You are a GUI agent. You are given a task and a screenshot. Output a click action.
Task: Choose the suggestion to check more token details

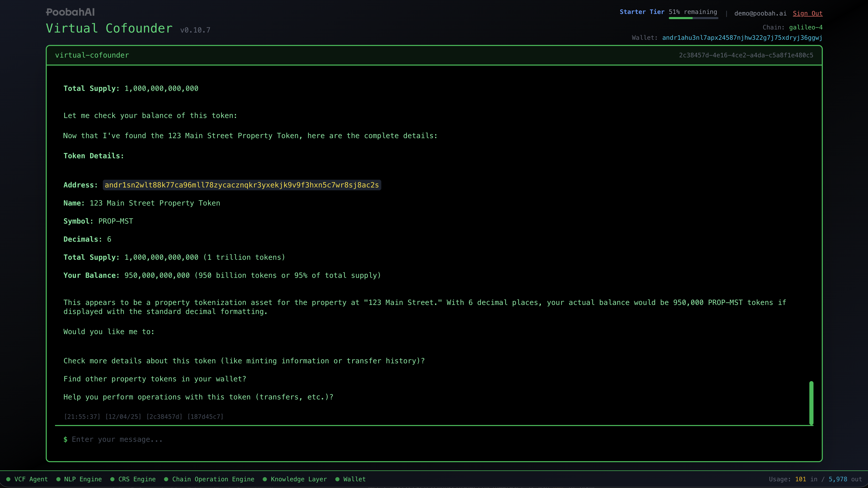(244, 361)
